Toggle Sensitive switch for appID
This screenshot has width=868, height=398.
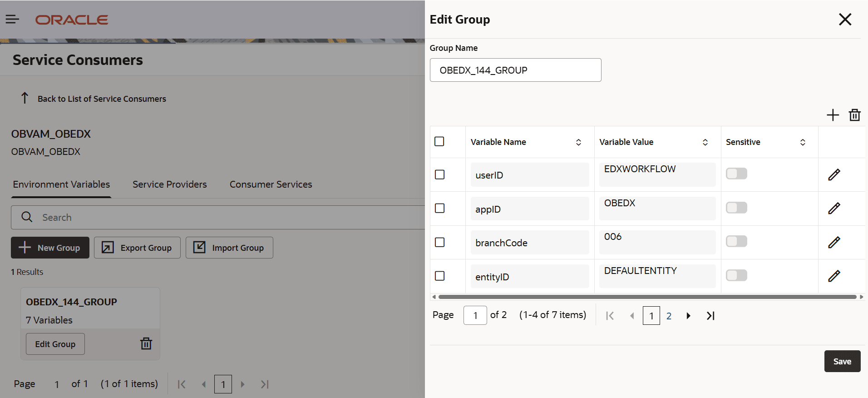point(736,208)
